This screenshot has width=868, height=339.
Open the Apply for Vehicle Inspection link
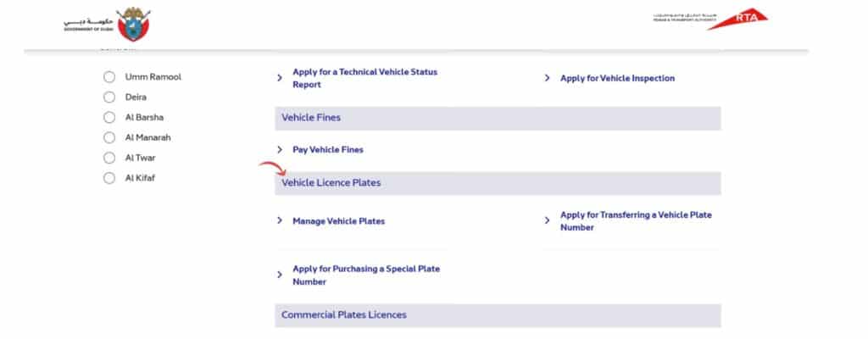(617, 78)
